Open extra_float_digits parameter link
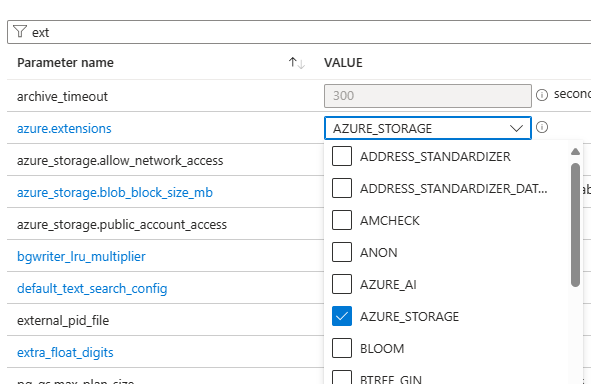Screen dimensions: 591x384 pyautogui.click(x=65, y=353)
